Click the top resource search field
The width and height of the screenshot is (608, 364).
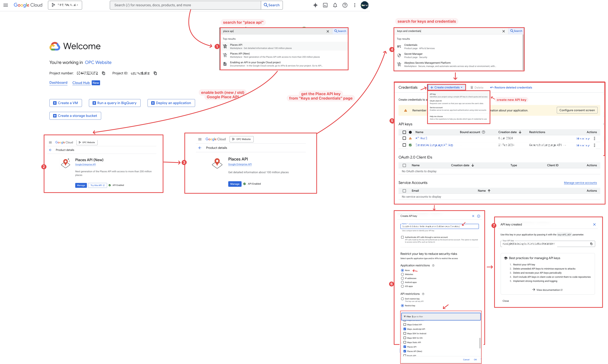[185, 5]
